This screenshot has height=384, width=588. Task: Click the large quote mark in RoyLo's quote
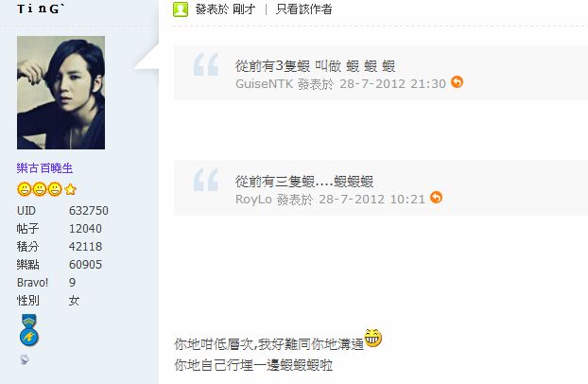click(206, 180)
